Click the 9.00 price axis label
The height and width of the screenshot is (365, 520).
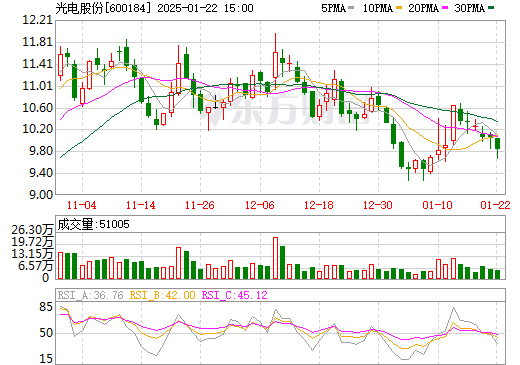pyautogui.click(x=41, y=195)
